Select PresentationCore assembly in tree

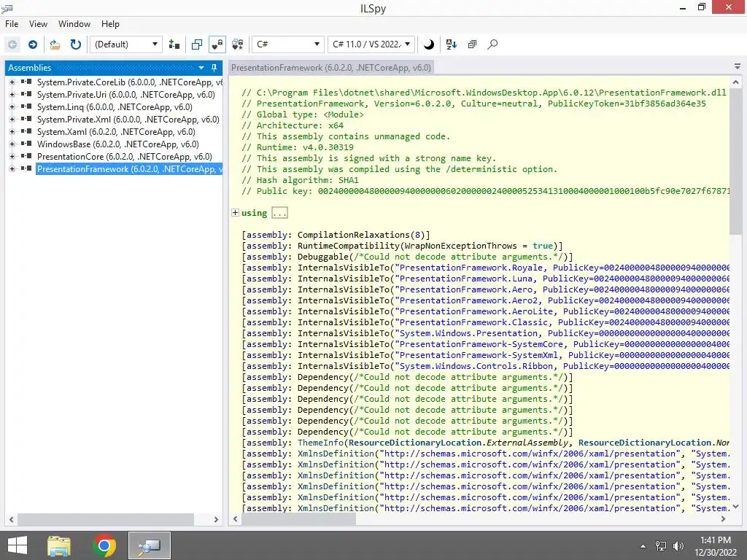pyautogui.click(x=124, y=157)
